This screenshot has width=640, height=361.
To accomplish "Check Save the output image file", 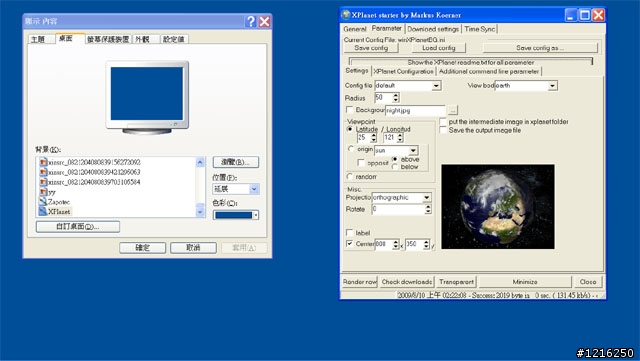I will click(443, 130).
